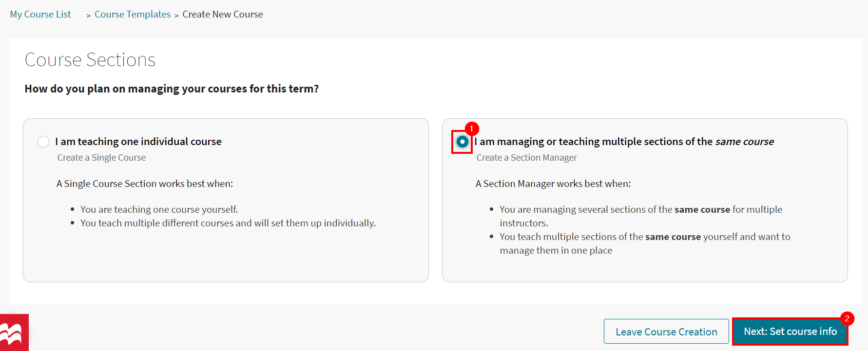Select the Single Course Section card
This screenshot has height=351, width=868.
[226, 200]
